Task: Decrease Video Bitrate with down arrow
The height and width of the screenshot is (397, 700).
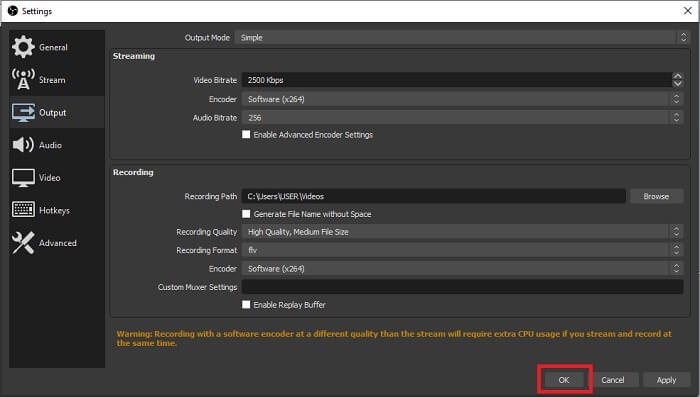Action: pyautogui.click(x=677, y=84)
